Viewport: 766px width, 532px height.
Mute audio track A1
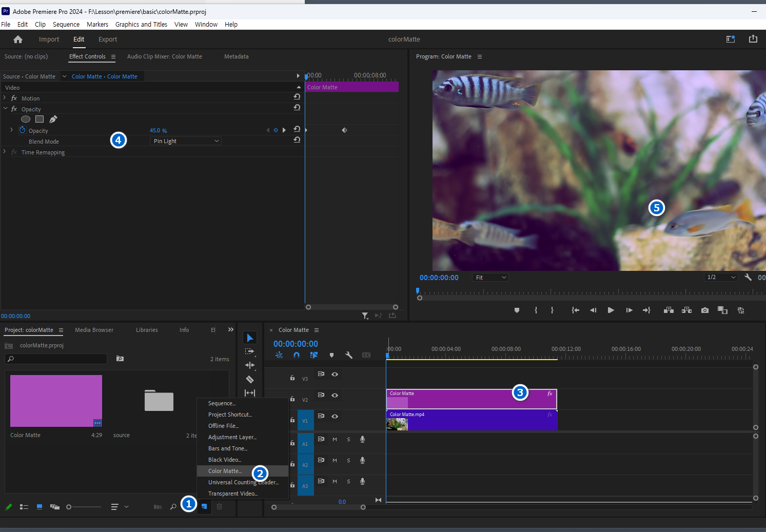335,439
